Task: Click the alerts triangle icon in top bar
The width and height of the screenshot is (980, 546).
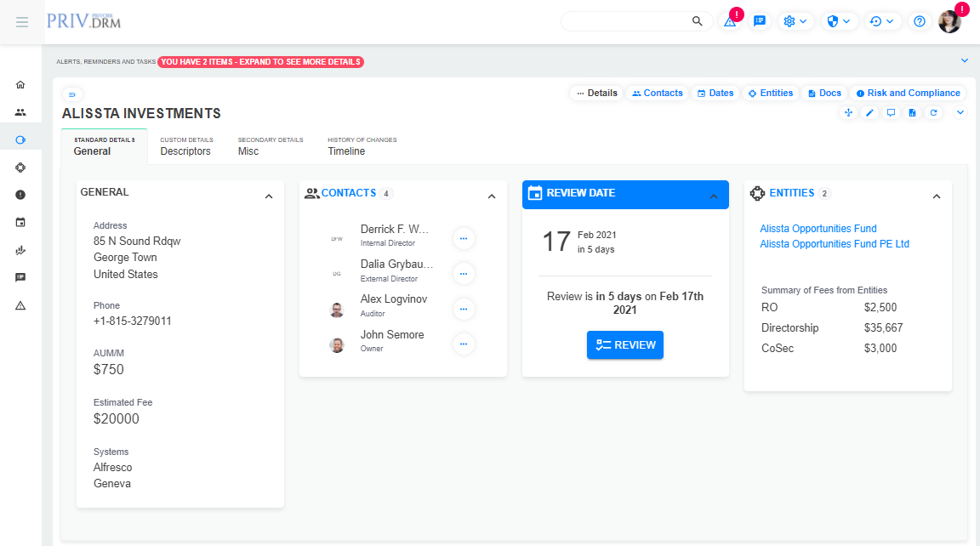Action: pos(730,22)
